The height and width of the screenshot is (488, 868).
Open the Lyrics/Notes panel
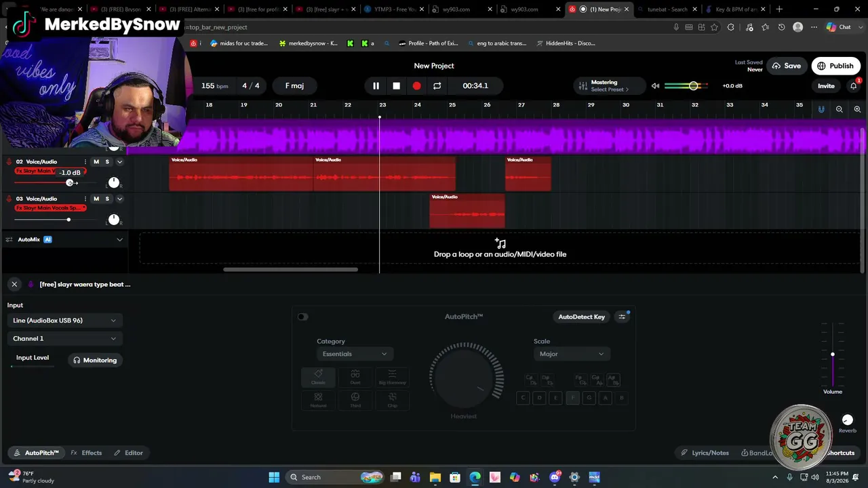(705, 453)
